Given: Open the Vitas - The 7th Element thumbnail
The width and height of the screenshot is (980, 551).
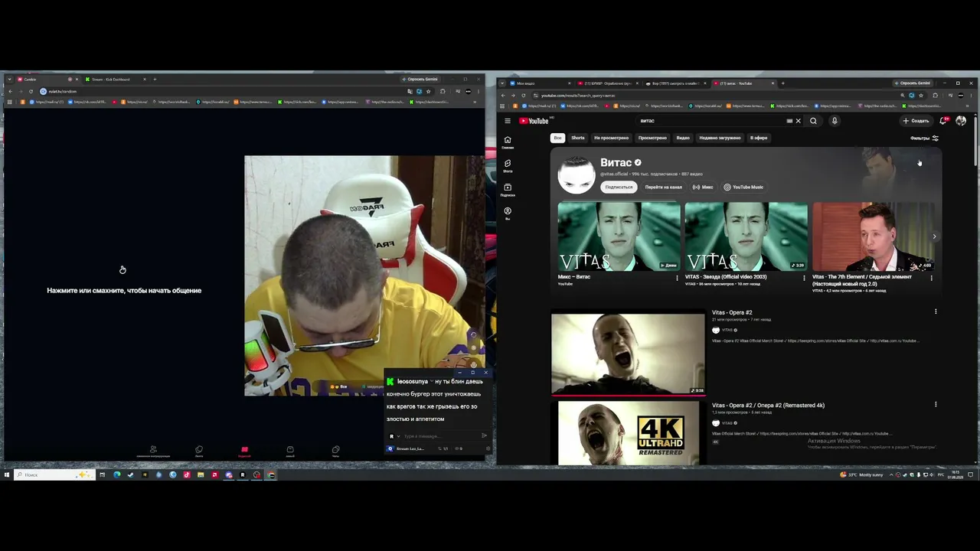Looking at the screenshot, I should (873, 236).
